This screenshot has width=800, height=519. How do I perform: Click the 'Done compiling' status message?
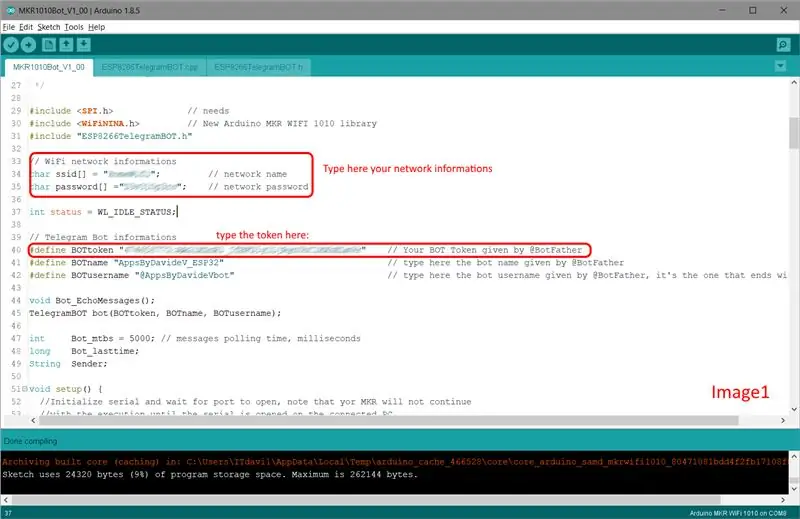click(x=31, y=441)
